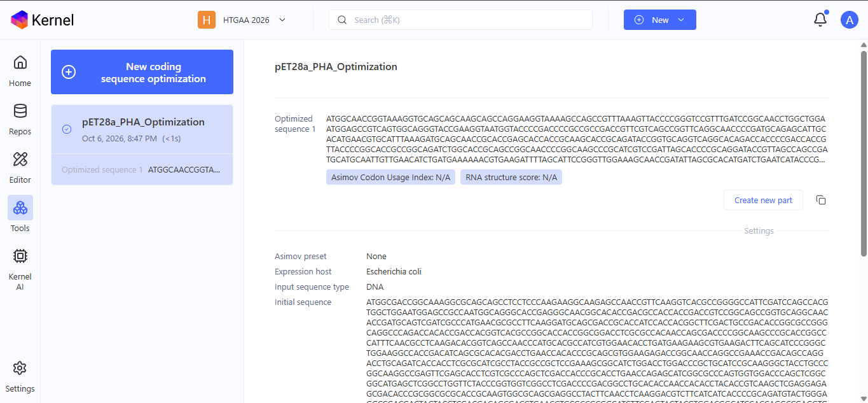Select the pET28a_PHA_Optimization job entry
The image size is (868, 403).
pos(142,129)
